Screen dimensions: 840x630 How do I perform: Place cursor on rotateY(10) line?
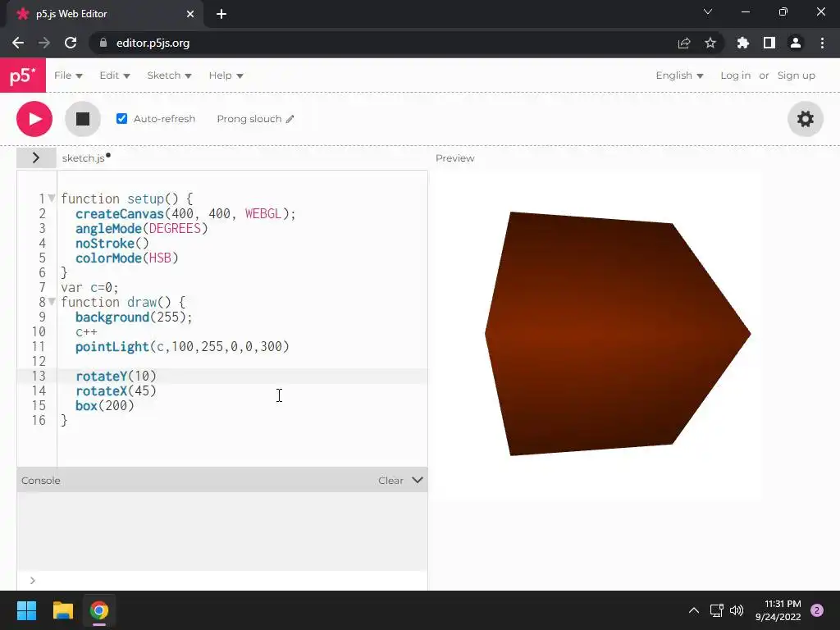tap(116, 376)
